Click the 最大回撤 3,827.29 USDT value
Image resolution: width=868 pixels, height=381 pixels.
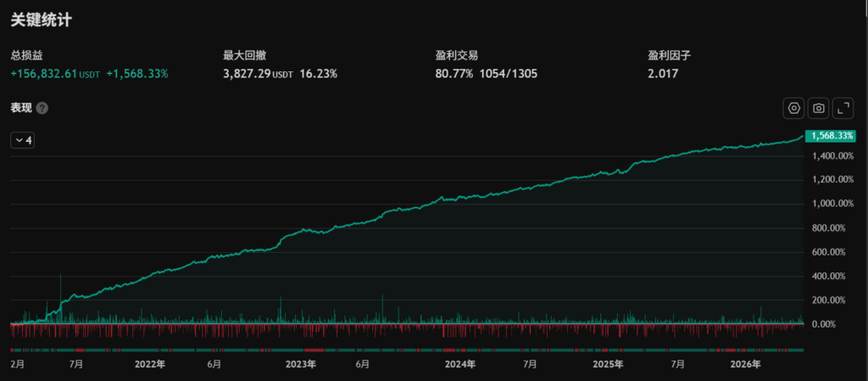pos(258,73)
